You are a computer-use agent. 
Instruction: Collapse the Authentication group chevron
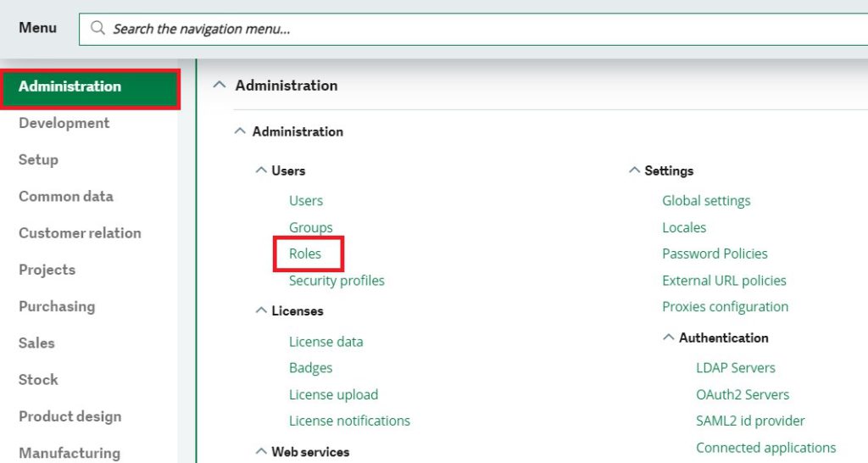668,337
